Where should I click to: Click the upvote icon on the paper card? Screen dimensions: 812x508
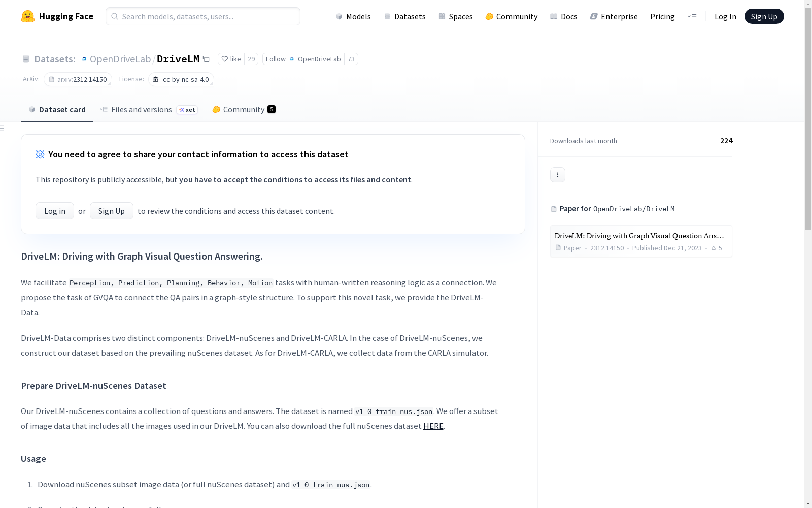pos(714,248)
